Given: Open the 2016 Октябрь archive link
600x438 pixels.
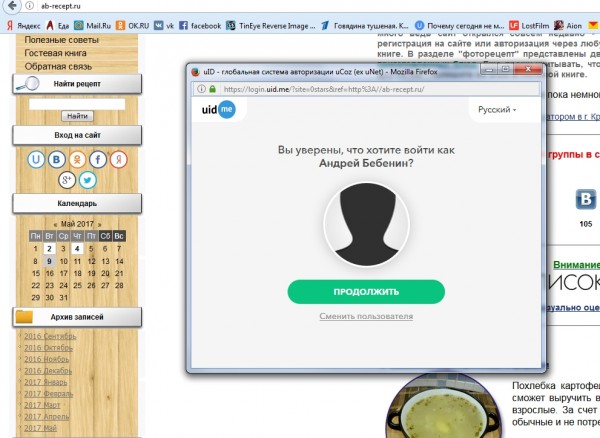Looking at the screenshot, I should coord(48,348).
